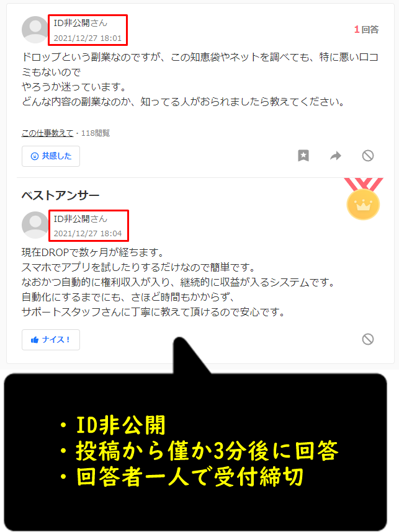The image size is (399, 532).
Task: Click the report icon beside the ナイス！ button
Action: point(368,339)
